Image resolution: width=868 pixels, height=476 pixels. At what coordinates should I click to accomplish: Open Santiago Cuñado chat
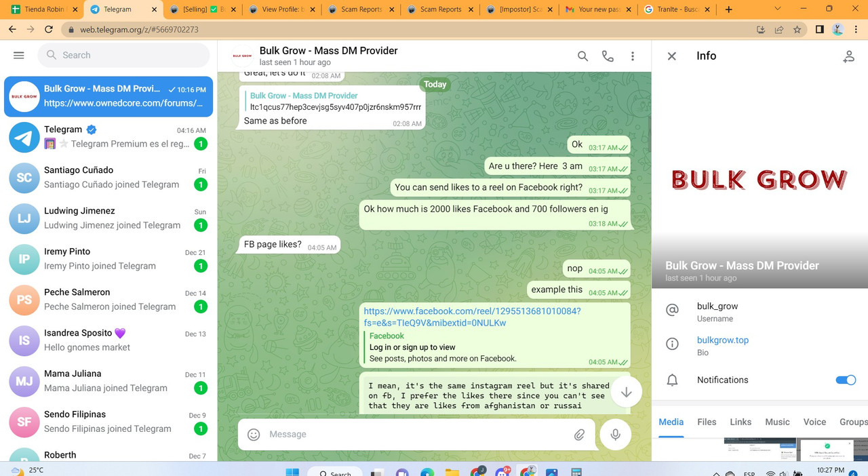pyautogui.click(x=108, y=178)
